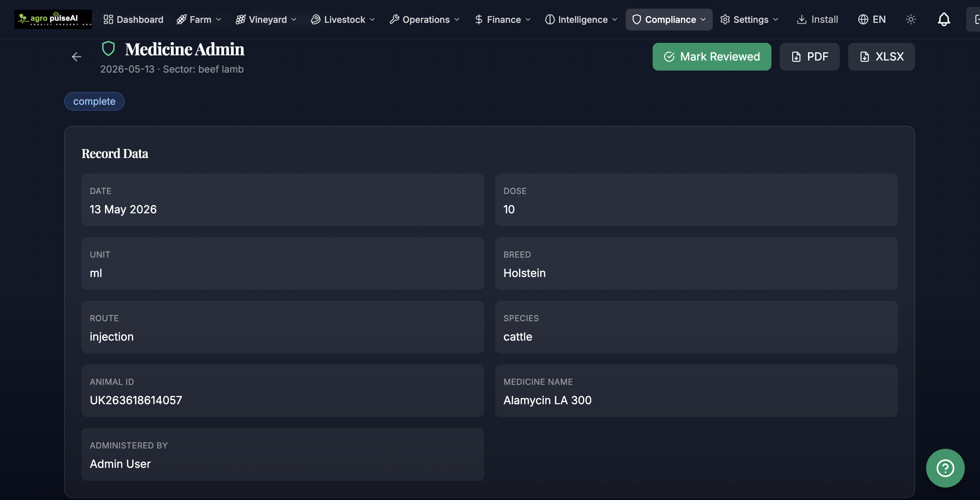The height and width of the screenshot is (500, 980).
Task: Click the complete status badge
Action: click(94, 101)
